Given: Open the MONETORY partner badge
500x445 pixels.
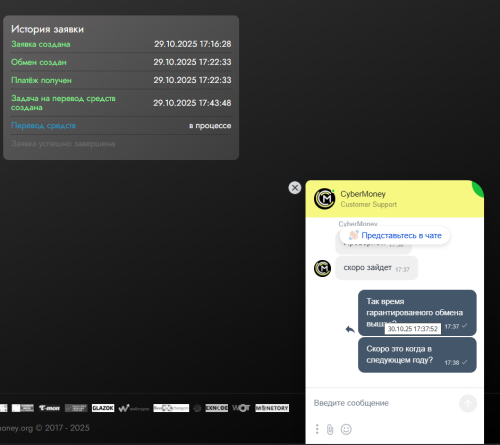Looking at the screenshot, I should tap(272, 408).
